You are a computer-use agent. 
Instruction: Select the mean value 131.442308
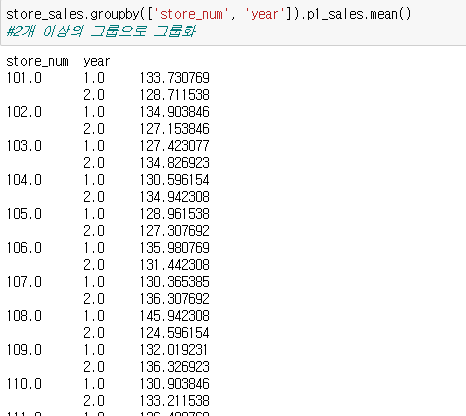(x=174, y=265)
